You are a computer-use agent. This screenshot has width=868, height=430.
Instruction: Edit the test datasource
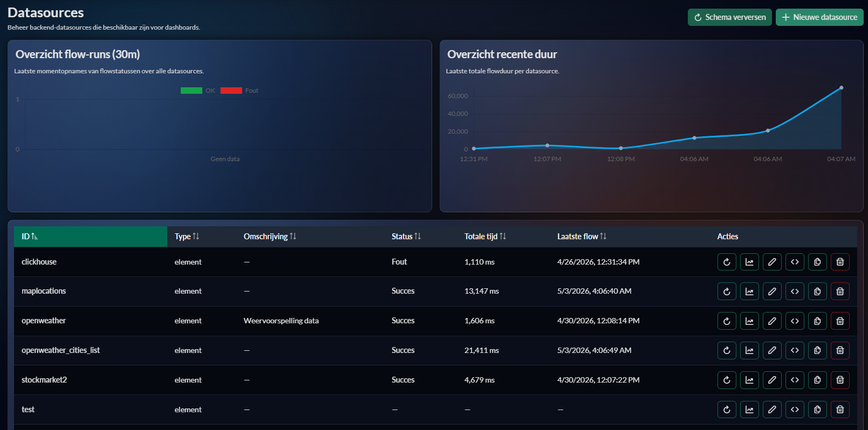click(x=772, y=410)
